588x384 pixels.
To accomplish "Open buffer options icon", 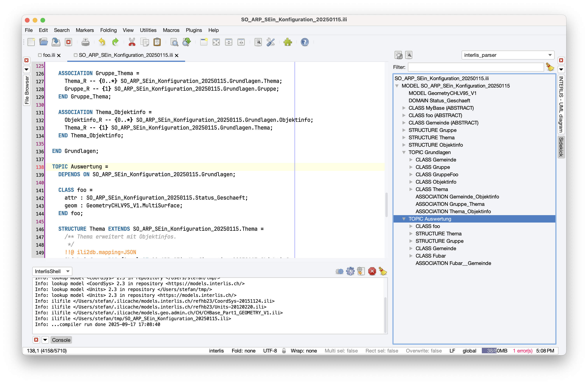I will (x=258, y=42).
